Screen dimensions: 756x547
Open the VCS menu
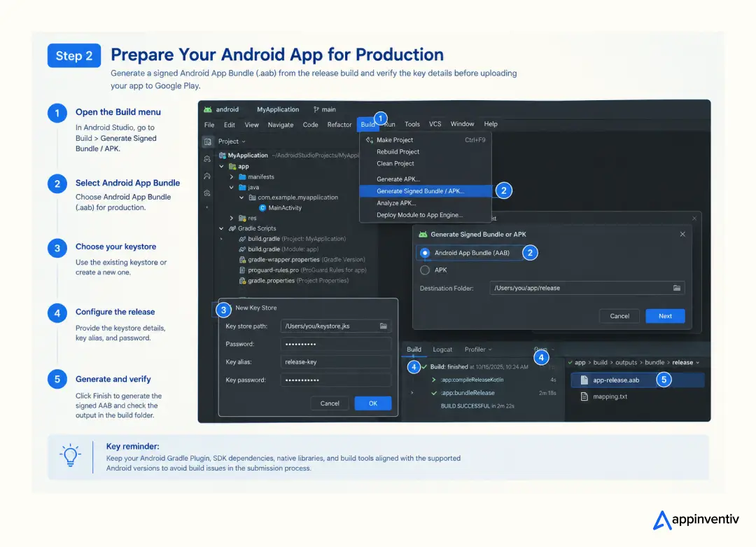pyautogui.click(x=435, y=124)
